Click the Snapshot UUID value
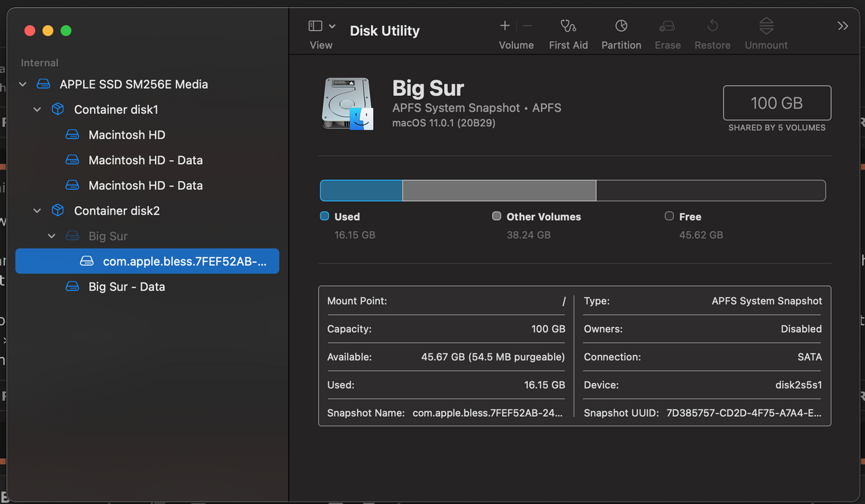 tap(744, 413)
